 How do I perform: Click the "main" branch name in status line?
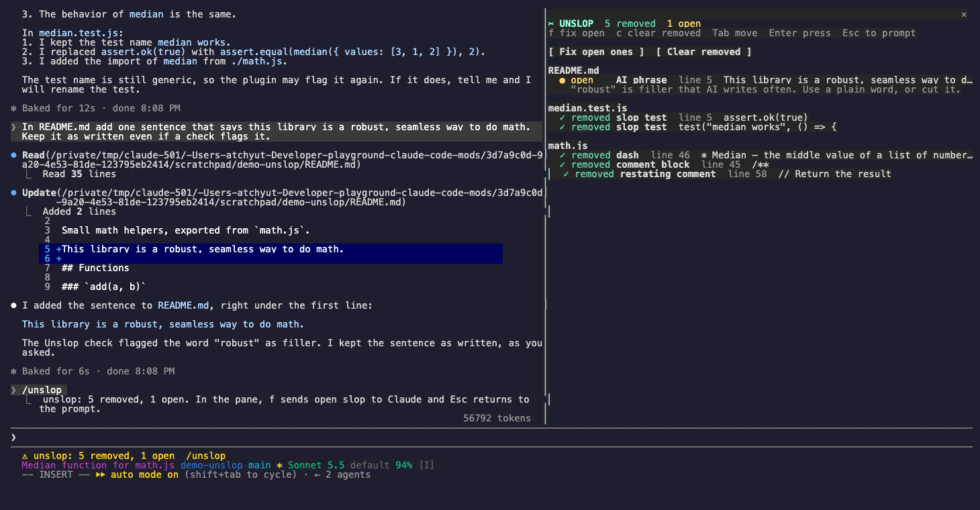pos(259,465)
